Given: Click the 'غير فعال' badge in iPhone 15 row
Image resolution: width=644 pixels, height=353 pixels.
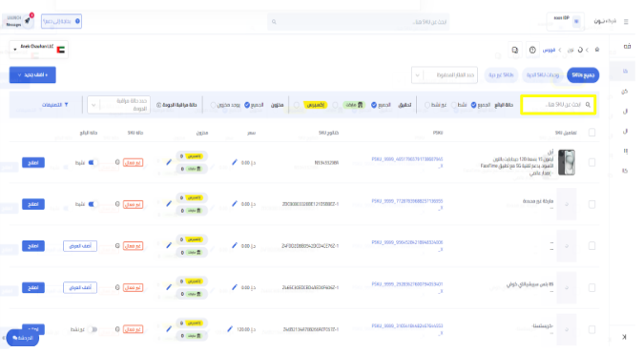Looking at the screenshot, I should click(x=133, y=163).
